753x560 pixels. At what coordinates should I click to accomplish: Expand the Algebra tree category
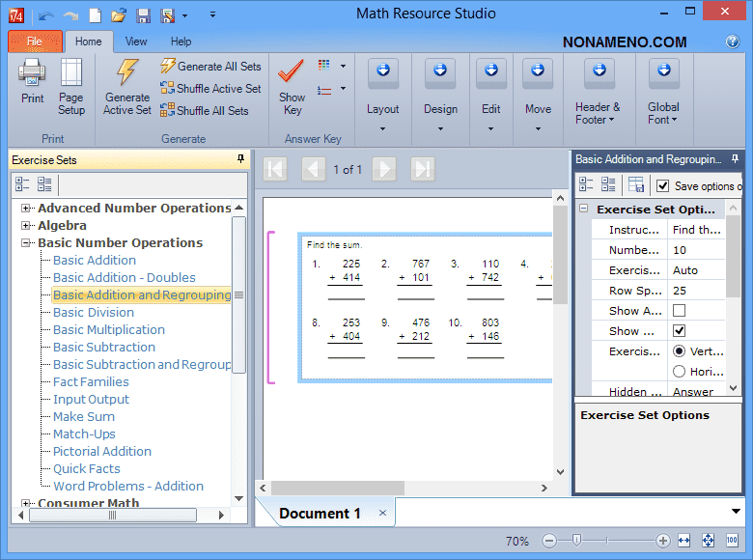click(26, 226)
